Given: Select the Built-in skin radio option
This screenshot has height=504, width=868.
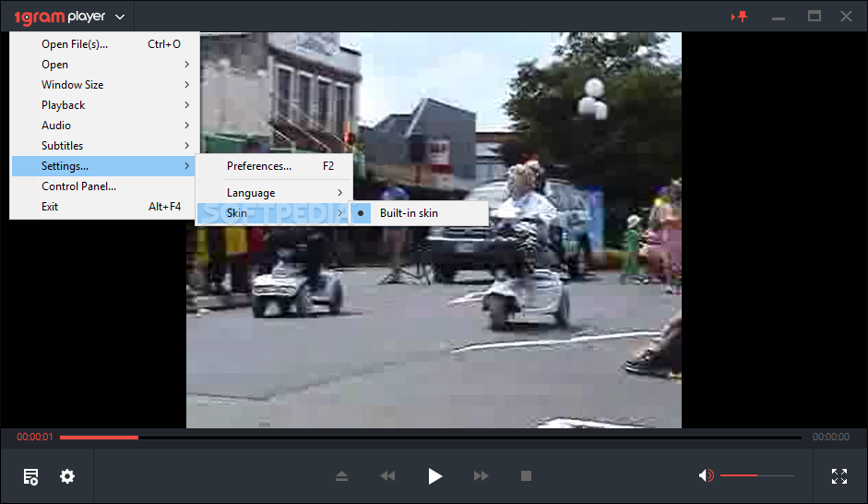Looking at the screenshot, I should pos(419,213).
